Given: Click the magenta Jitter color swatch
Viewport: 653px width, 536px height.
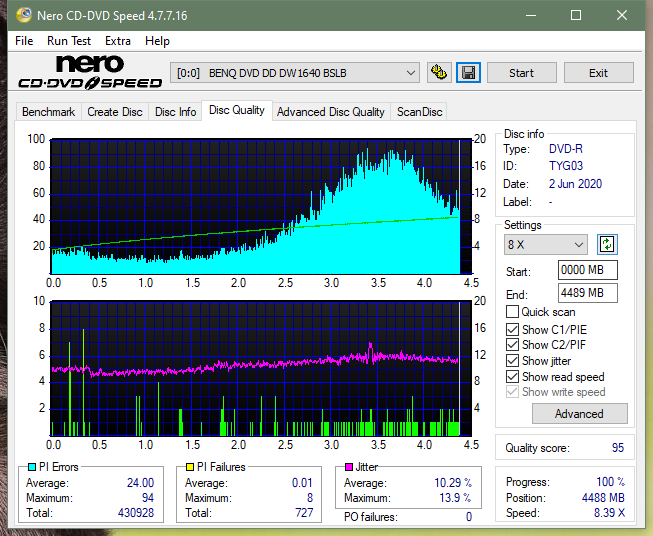Looking at the screenshot, I should pos(349,467).
